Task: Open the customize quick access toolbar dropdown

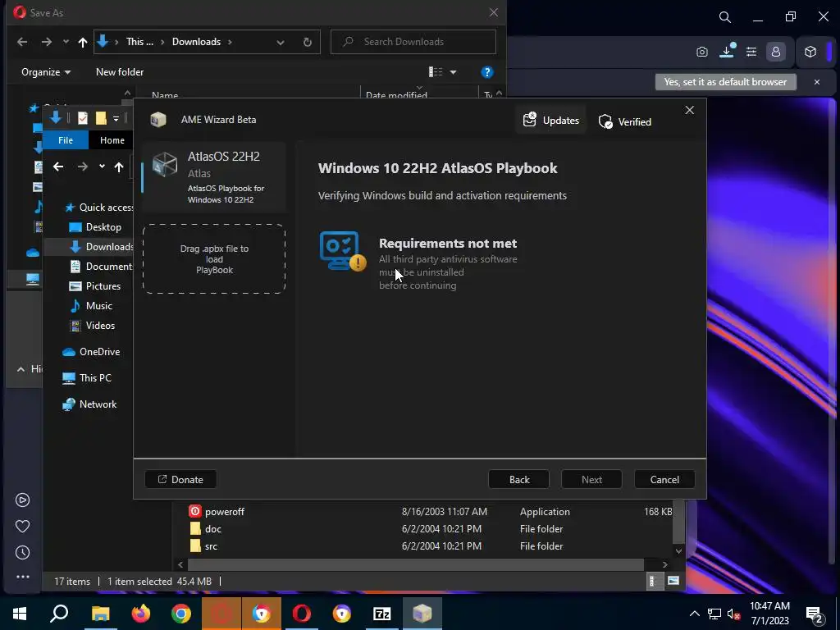Action: pyautogui.click(x=116, y=118)
